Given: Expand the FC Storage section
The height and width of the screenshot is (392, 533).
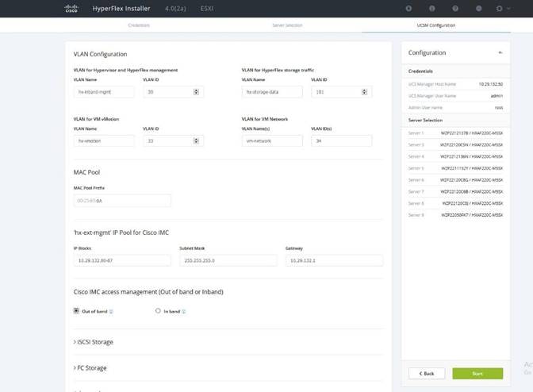Looking at the screenshot, I should click(x=90, y=368).
